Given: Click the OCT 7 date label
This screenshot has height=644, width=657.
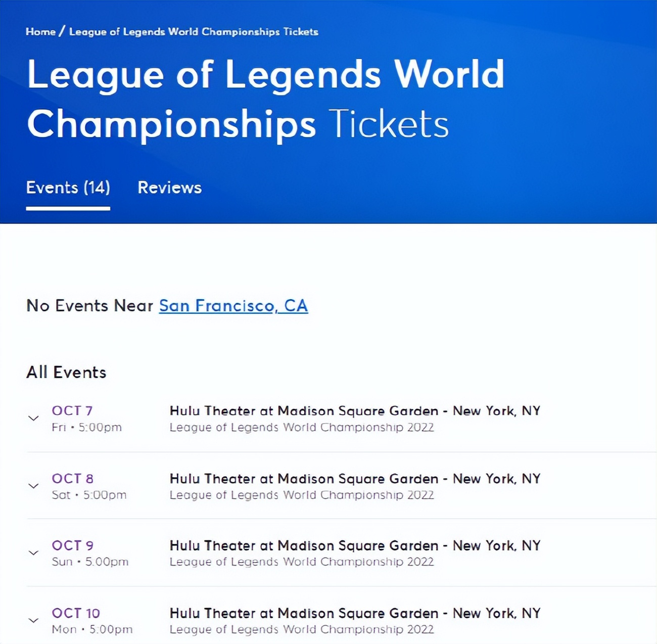Looking at the screenshot, I should click(x=72, y=410).
